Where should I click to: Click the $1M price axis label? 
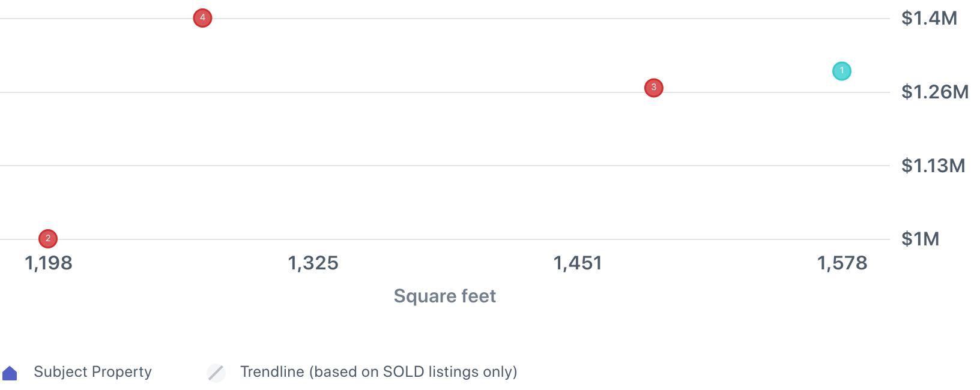(920, 239)
